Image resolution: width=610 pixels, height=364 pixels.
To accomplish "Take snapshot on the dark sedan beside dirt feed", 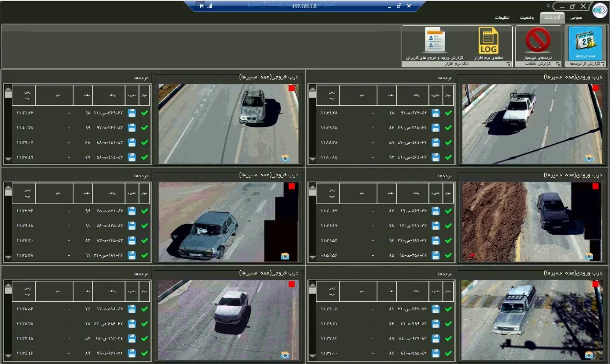I will pyautogui.click(x=589, y=256).
